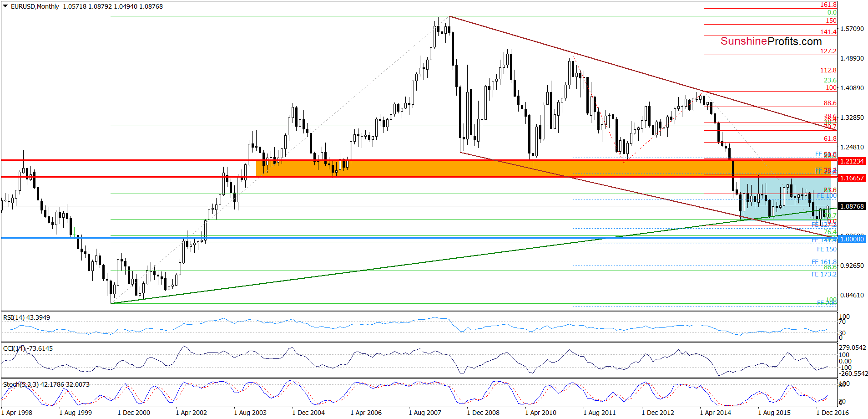Image resolution: width=868 pixels, height=419 pixels.
Task: Click the 1 Aug 2011 date label
Action: (x=600, y=413)
